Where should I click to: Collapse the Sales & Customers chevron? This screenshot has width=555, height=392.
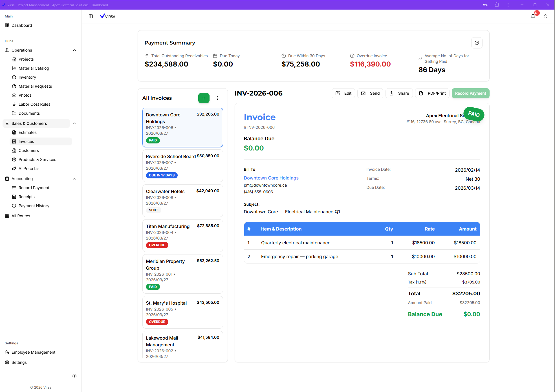[x=74, y=123]
